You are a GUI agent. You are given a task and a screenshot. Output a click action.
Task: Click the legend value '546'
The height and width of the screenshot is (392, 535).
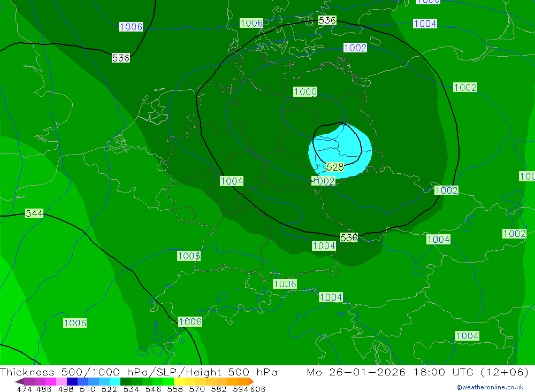click(x=153, y=389)
